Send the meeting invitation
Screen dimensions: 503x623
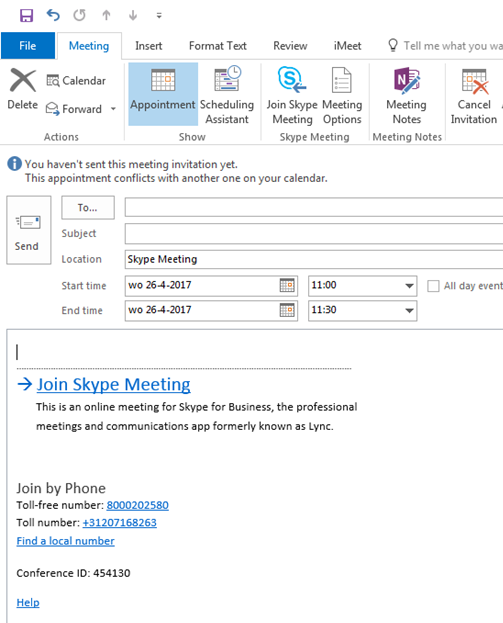click(x=29, y=230)
